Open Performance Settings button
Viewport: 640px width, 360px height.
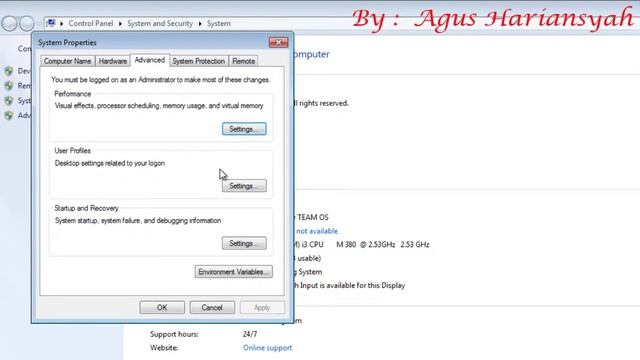pyautogui.click(x=244, y=129)
